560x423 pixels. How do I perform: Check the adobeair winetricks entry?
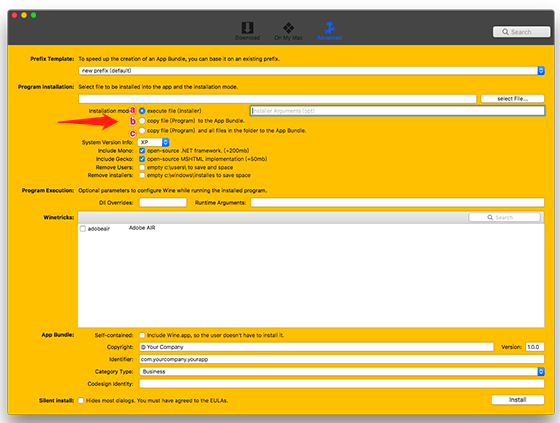pos(83,229)
